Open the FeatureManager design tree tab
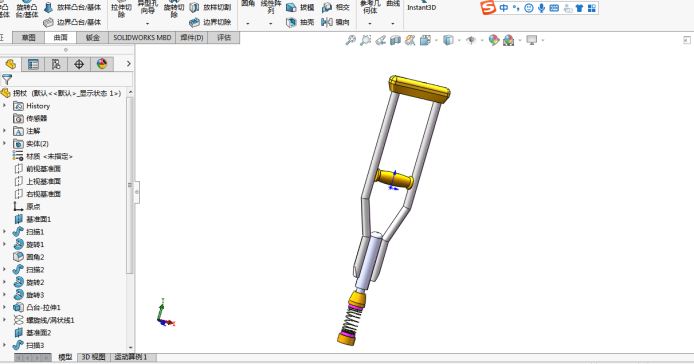The height and width of the screenshot is (364, 694). (x=11, y=64)
